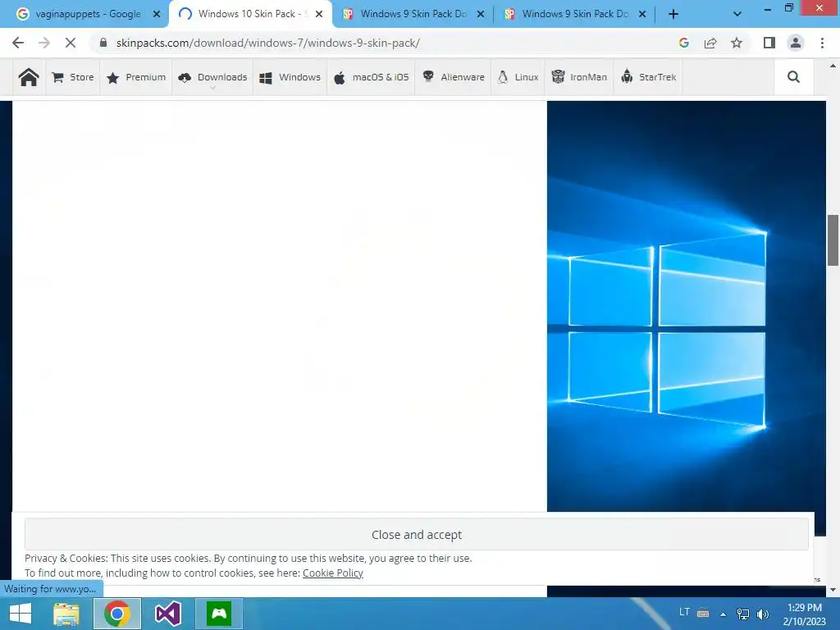The height and width of the screenshot is (630, 840).
Task: Open the IronMan category
Action: coord(579,77)
